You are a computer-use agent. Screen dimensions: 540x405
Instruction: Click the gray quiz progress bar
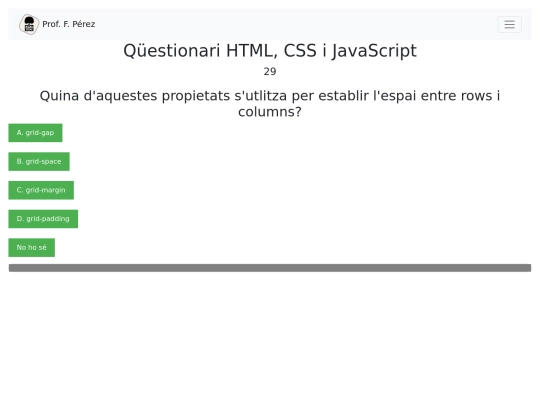[270, 268]
